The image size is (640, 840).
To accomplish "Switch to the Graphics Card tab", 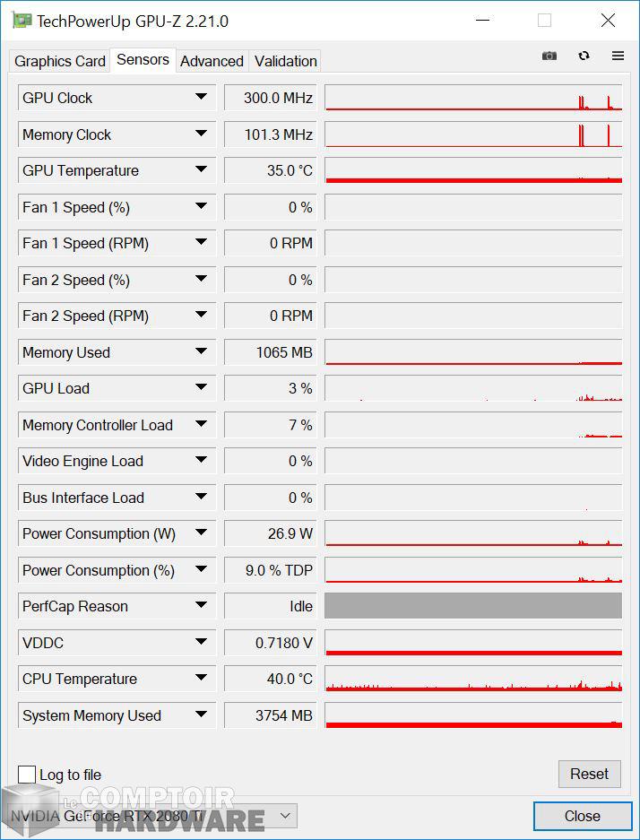I will tap(59, 61).
